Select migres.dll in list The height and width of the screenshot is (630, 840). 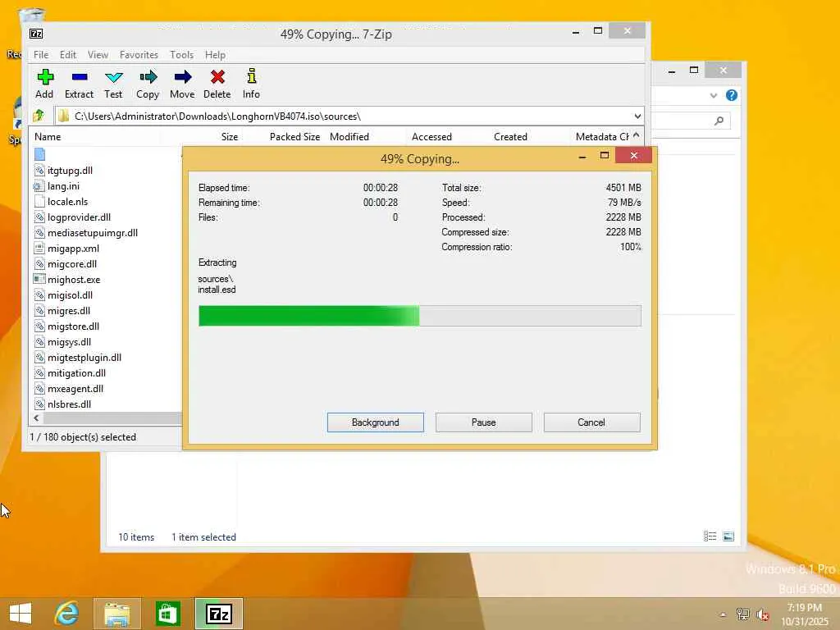tap(69, 310)
